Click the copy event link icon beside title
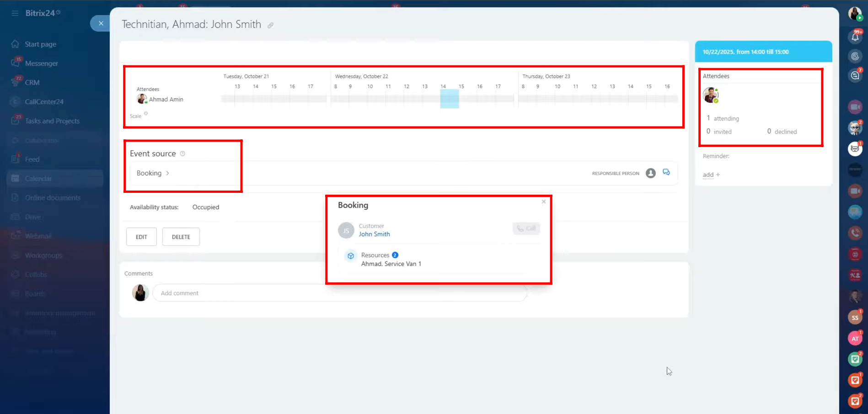868x414 pixels. point(270,26)
